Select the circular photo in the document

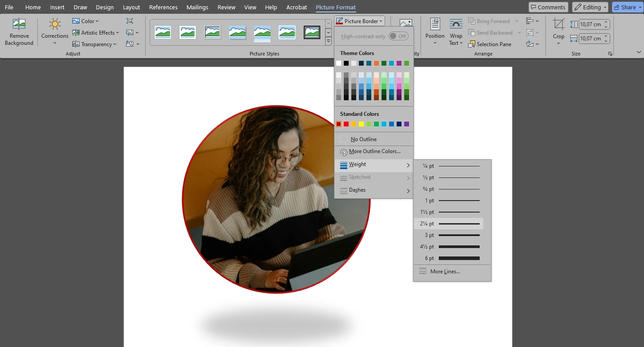click(x=276, y=199)
